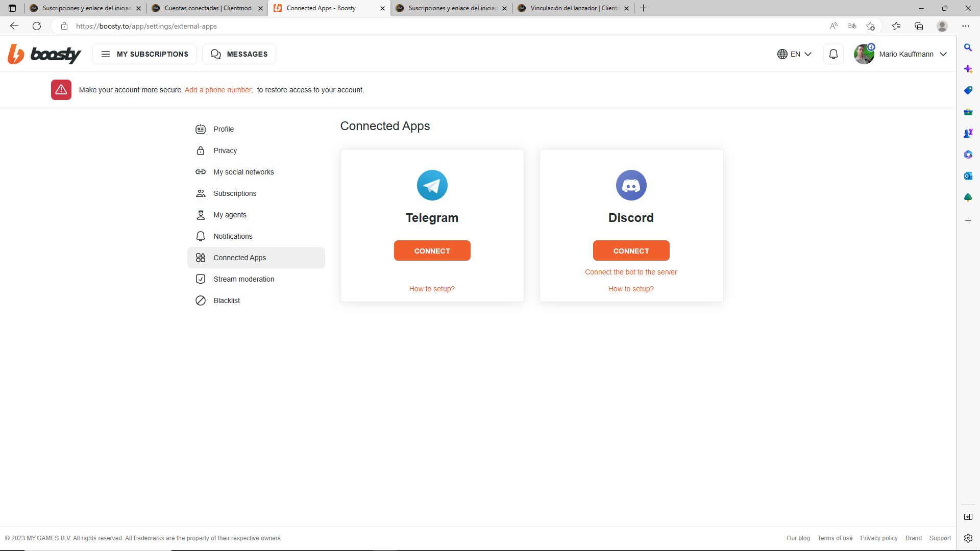The height and width of the screenshot is (551, 980).
Task: Click the red security warning icon
Action: click(x=61, y=90)
